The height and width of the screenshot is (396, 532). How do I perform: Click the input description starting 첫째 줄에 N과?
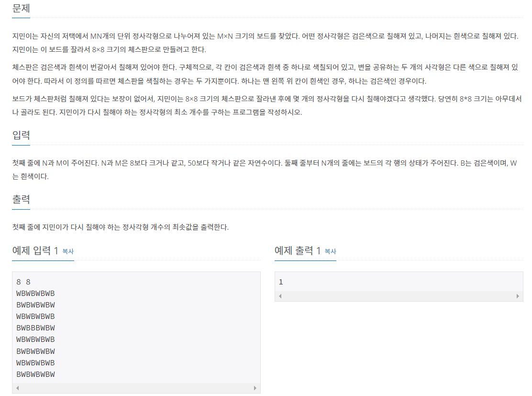[x=265, y=170]
